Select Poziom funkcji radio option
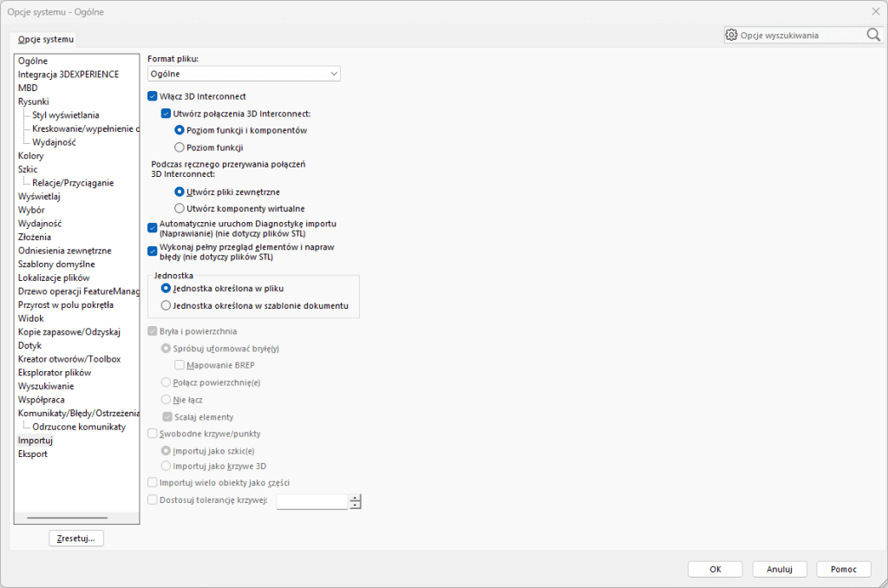The image size is (888, 588). tap(180, 147)
